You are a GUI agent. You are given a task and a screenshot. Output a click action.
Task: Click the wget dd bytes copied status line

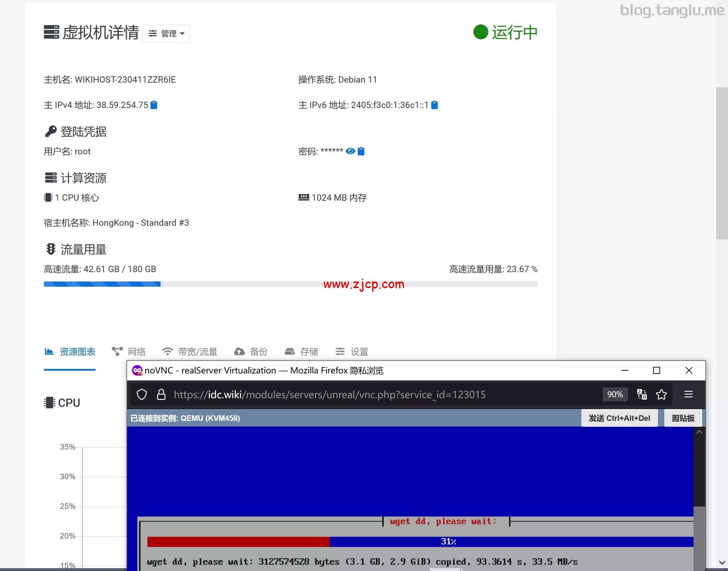coord(362,562)
